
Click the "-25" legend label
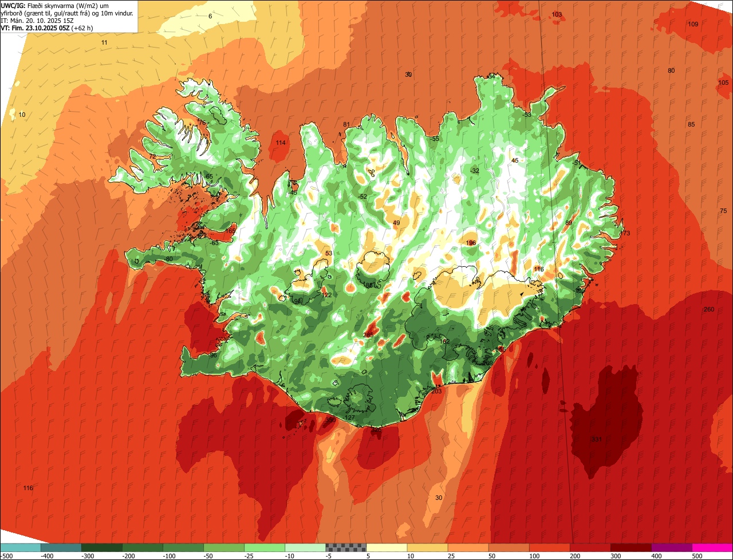coord(250,556)
